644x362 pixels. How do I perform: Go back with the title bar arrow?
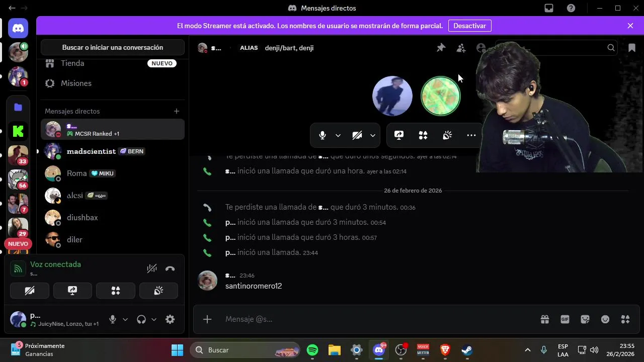(x=12, y=8)
